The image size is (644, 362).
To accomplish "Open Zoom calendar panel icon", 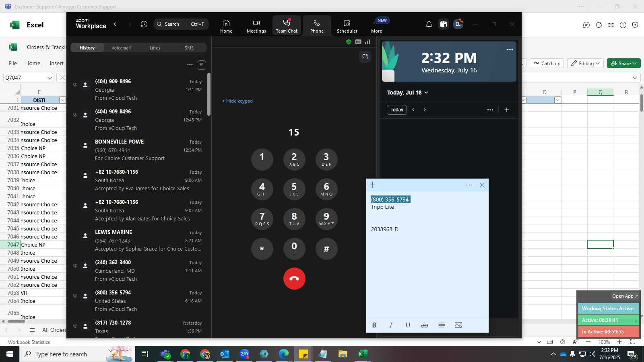I will pyautogui.click(x=444, y=24).
